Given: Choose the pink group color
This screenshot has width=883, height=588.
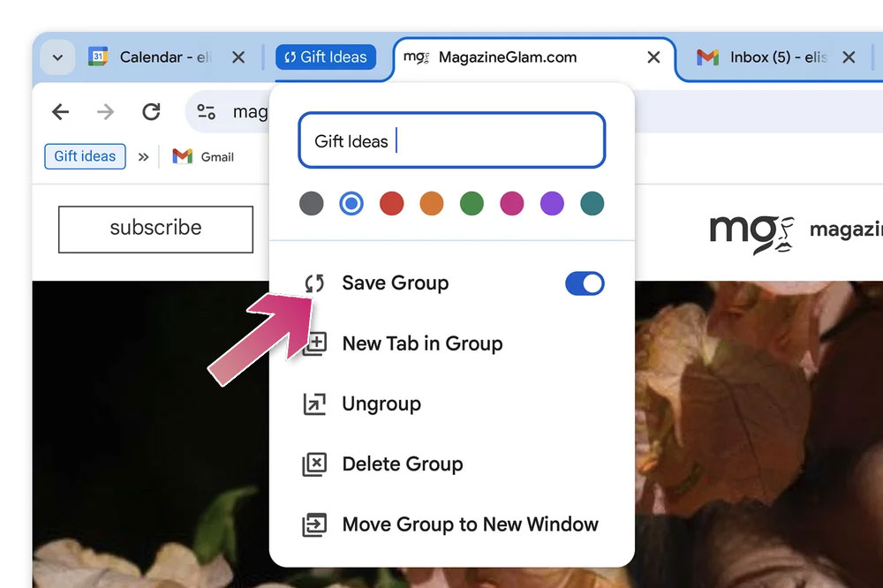Looking at the screenshot, I should (x=512, y=203).
